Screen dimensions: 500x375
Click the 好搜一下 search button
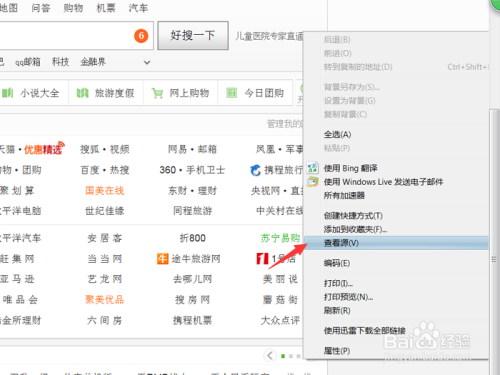click(x=193, y=35)
